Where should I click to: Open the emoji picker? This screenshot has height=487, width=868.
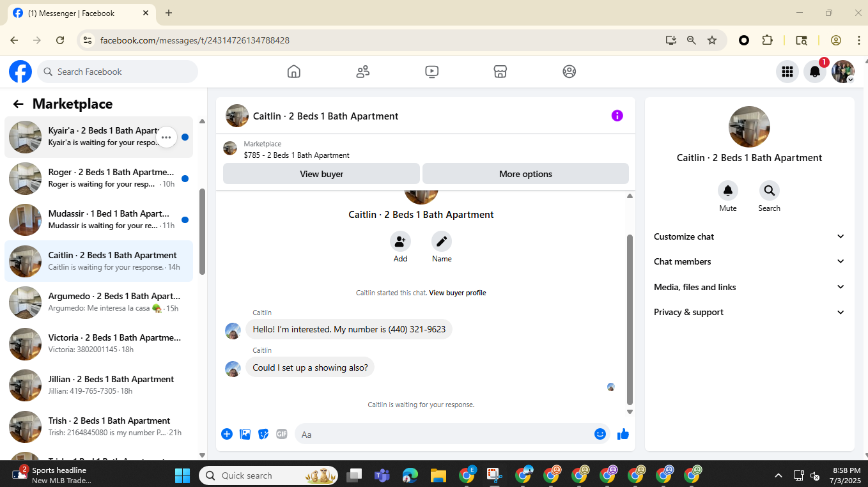coord(600,434)
